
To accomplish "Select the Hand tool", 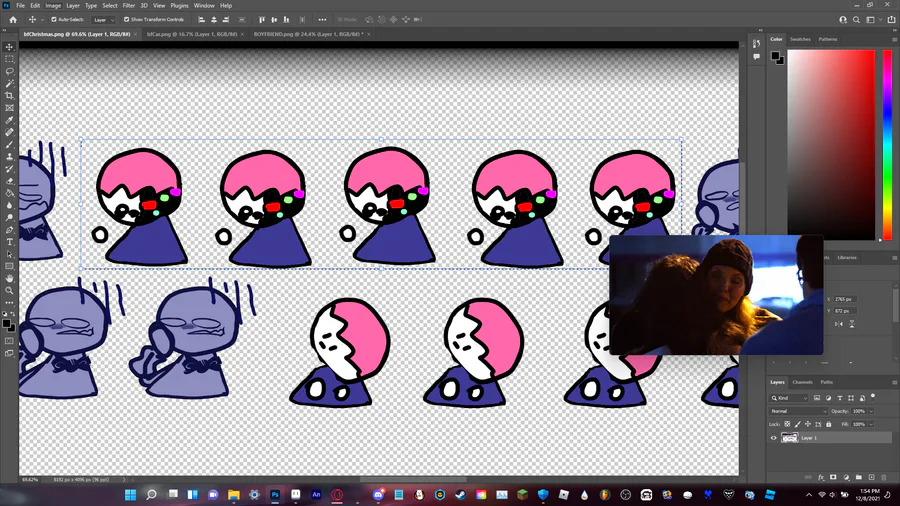I will pyautogui.click(x=9, y=278).
